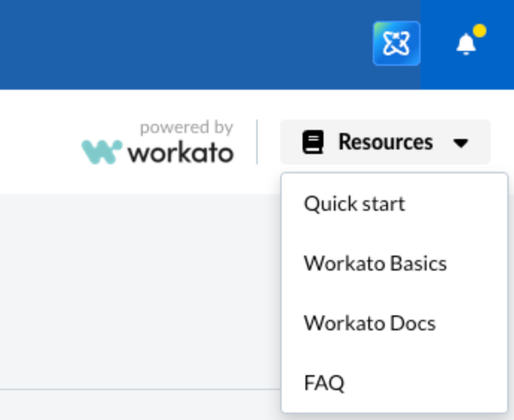Click the Resources button label
514x420 pixels.
click(385, 142)
